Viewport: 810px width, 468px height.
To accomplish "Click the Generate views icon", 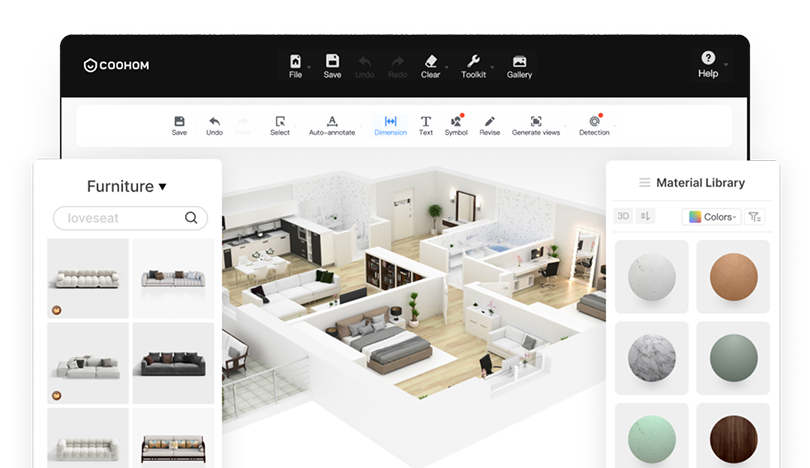I will 536,121.
